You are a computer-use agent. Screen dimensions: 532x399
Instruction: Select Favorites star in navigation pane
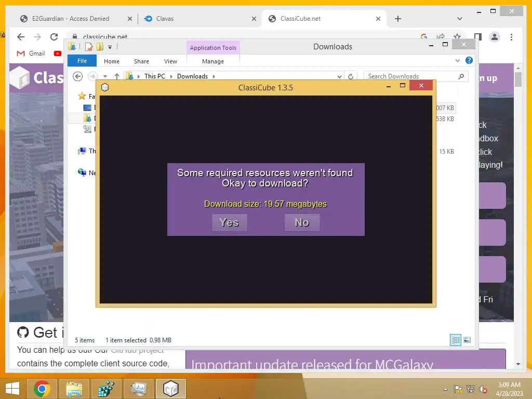click(82, 96)
